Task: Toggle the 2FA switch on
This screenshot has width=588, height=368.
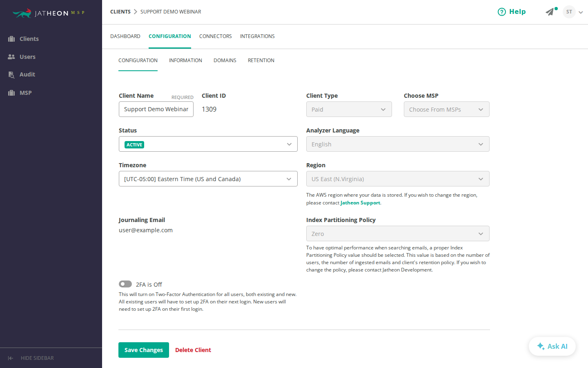Action: (125, 284)
